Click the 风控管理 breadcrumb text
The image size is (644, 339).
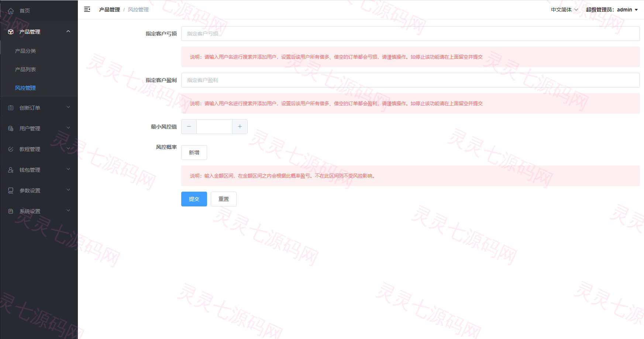coord(138,10)
